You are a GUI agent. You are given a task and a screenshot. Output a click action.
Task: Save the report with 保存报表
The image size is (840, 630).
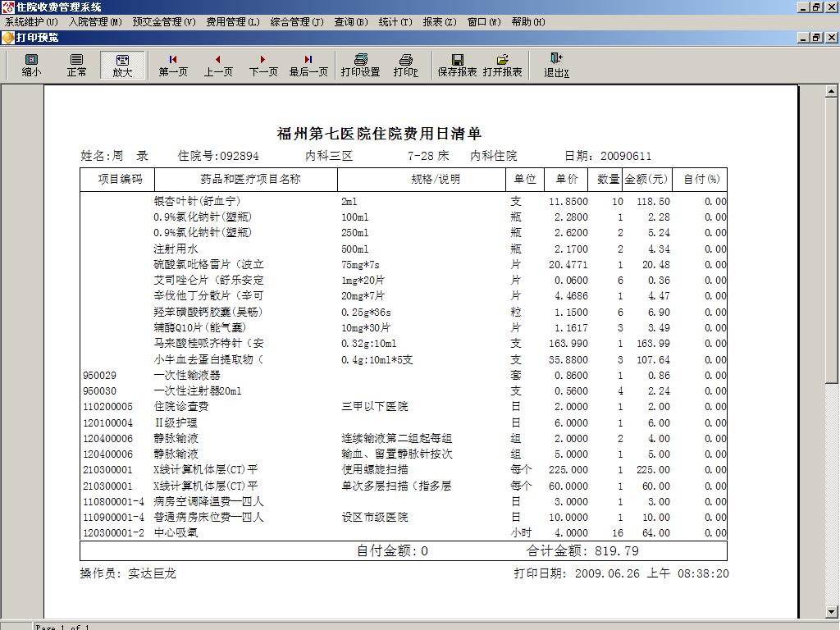tap(457, 66)
